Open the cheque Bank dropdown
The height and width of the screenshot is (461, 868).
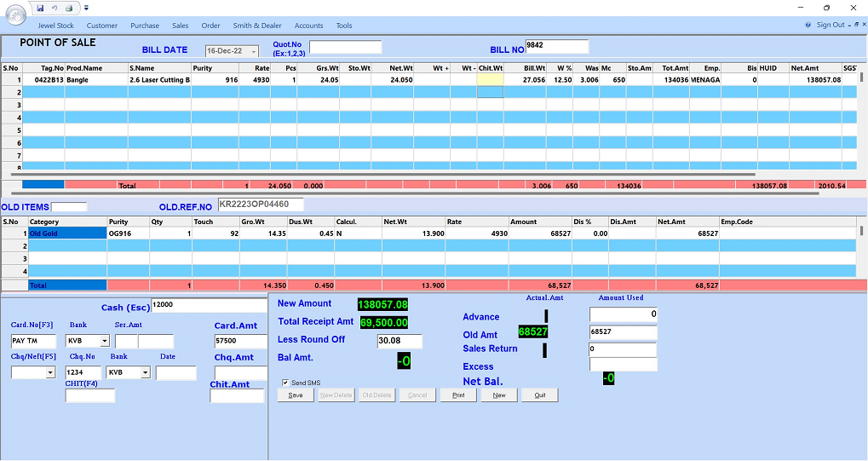tap(145, 372)
